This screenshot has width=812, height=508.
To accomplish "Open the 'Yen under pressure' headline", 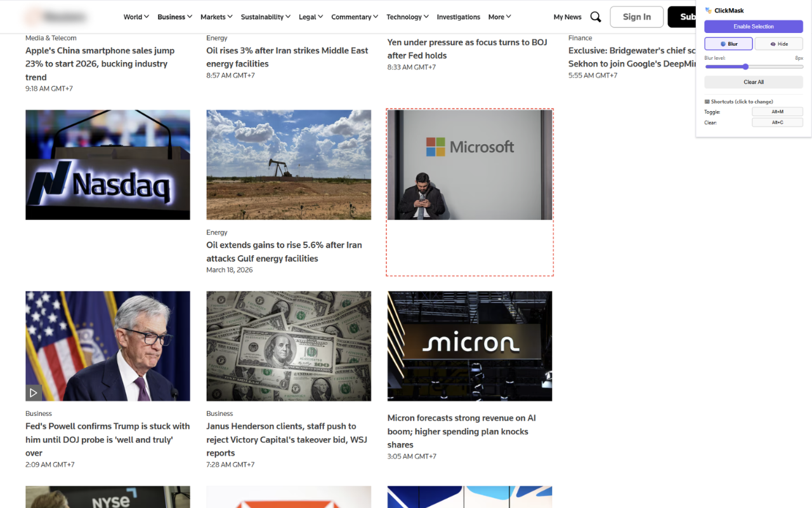I will (x=468, y=49).
